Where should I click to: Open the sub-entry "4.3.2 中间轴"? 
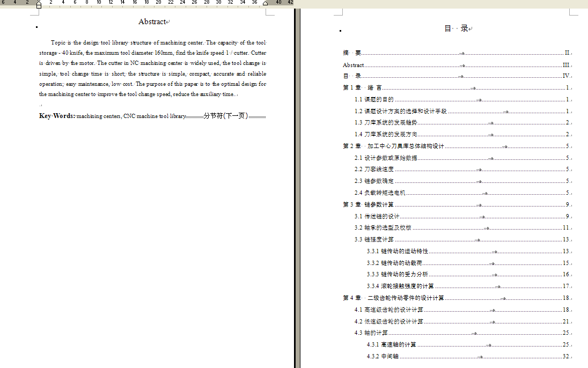point(469,356)
